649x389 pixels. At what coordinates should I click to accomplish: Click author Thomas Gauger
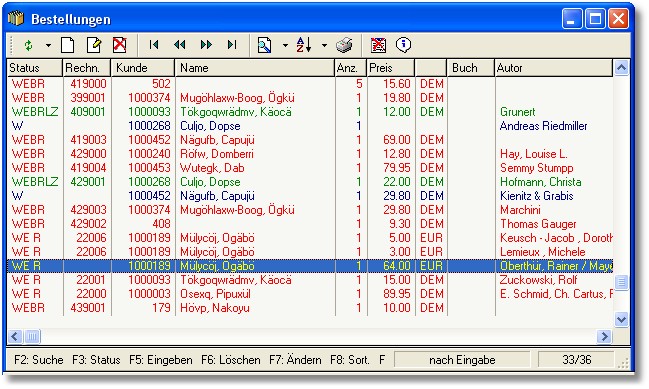(538, 224)
